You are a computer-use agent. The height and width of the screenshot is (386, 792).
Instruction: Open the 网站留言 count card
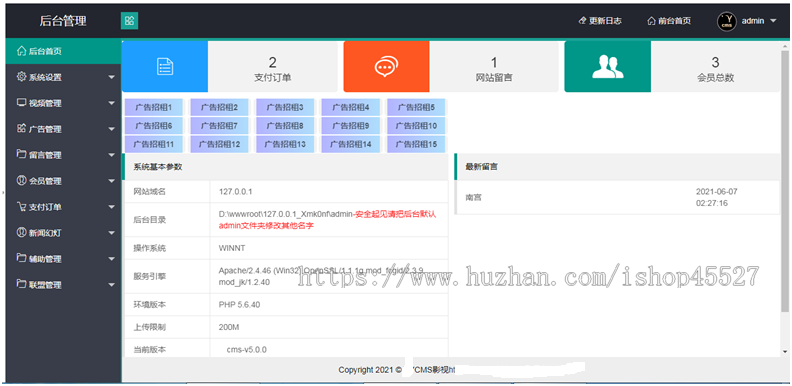pos(494,67)
